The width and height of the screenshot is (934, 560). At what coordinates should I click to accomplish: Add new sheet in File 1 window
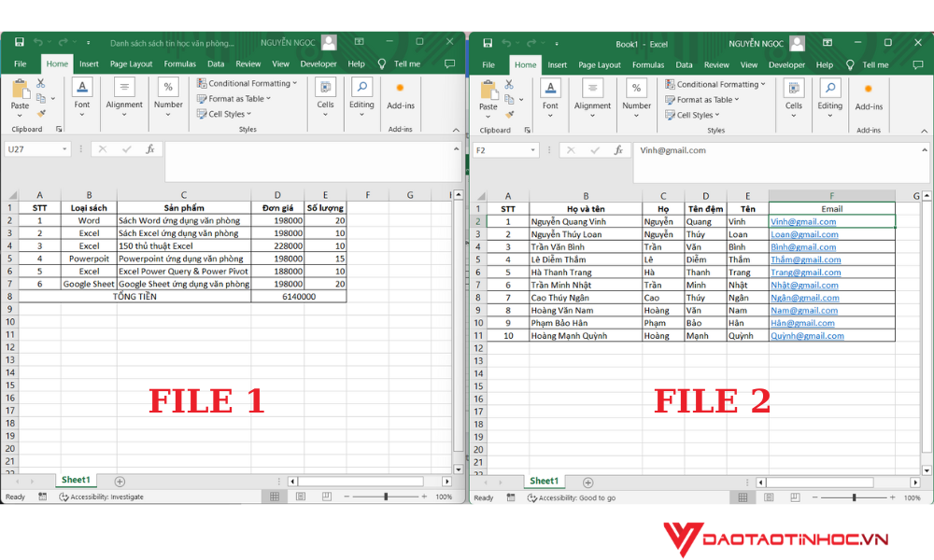click(x=120, y=482)
